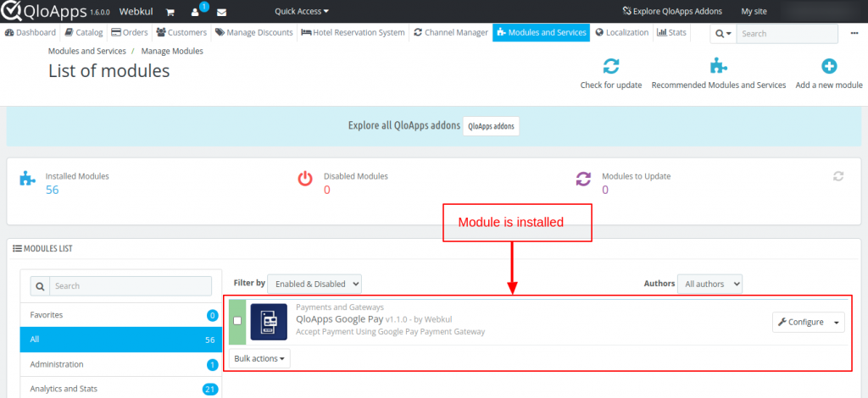Screen dimensions: 868x398
Task: Open the All authors dropdown
Action: click(709, 284)
